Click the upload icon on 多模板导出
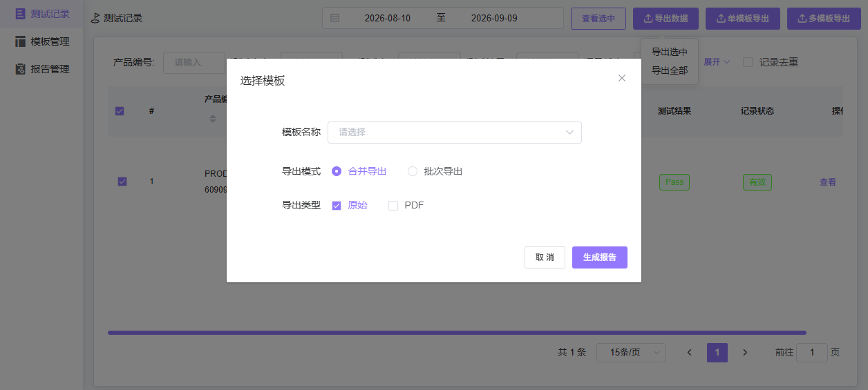Screen dimensions: 868x390 click(x=802, y=19)
